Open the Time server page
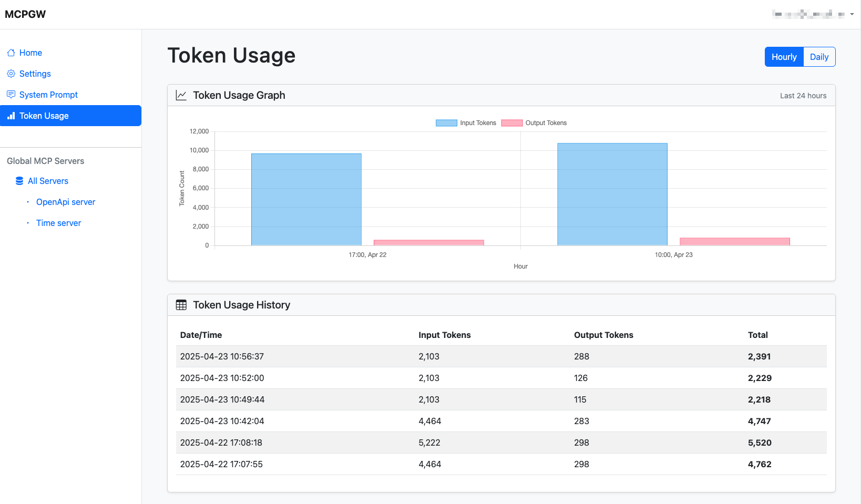The width and height of the screenshot is (861, 504). pos(58,223)
